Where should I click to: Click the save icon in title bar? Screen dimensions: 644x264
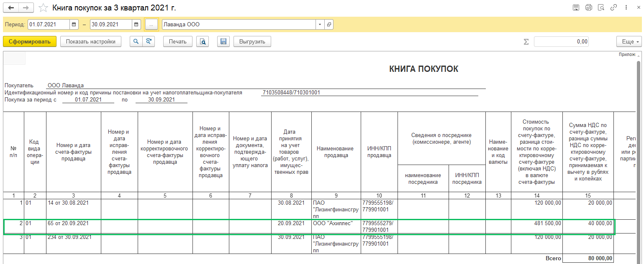(576, 8)
